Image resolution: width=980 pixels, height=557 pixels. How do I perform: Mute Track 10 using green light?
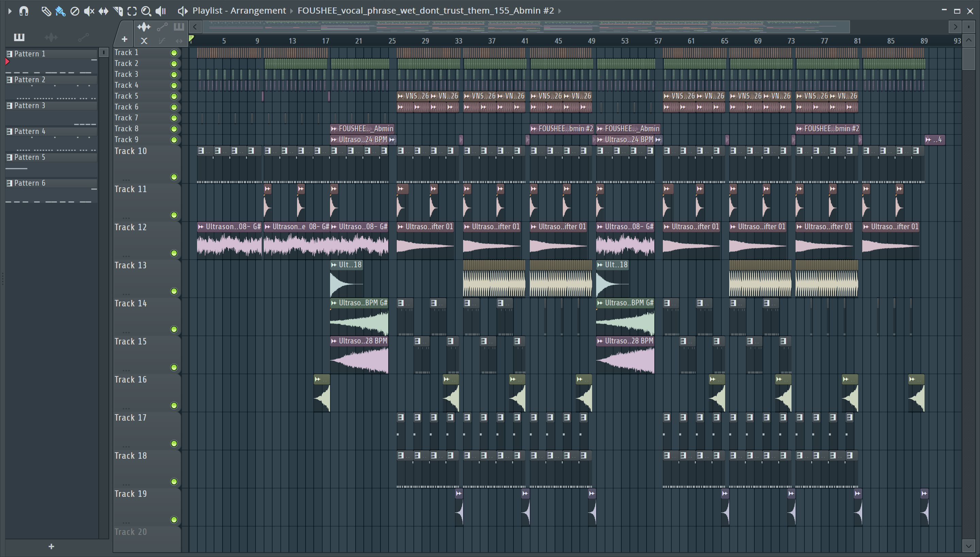[x=174, y=177]
